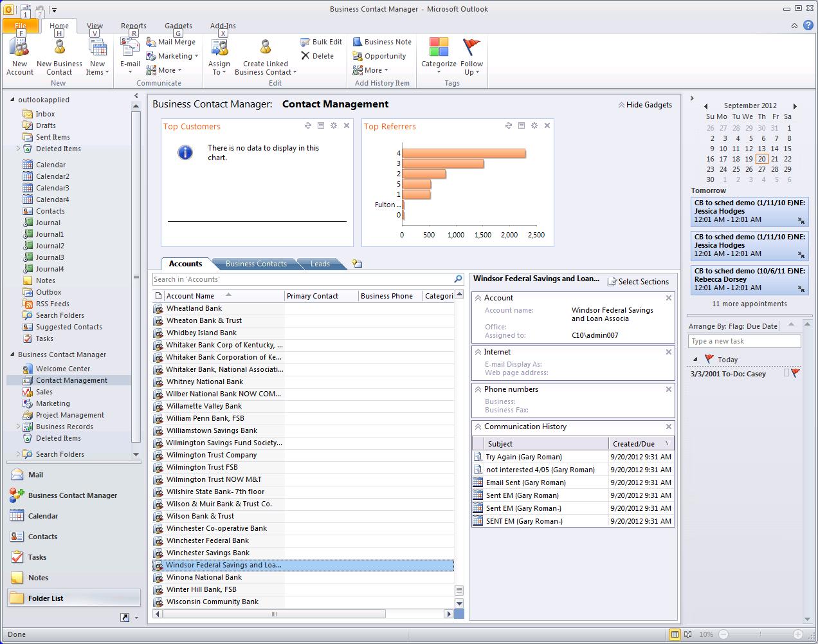Image resolution: width=818 pixels, height=644 pixels.
Task: Refresh the Top Referrers gadget
Action: pos(509,126)
